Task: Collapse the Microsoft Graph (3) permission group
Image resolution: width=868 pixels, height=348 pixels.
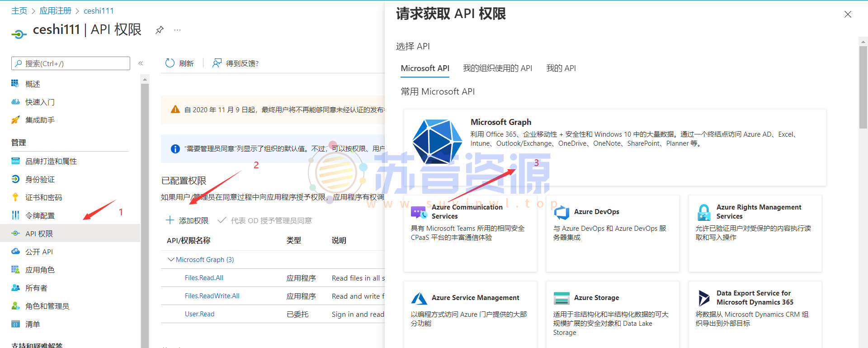Action: point(171,259)
